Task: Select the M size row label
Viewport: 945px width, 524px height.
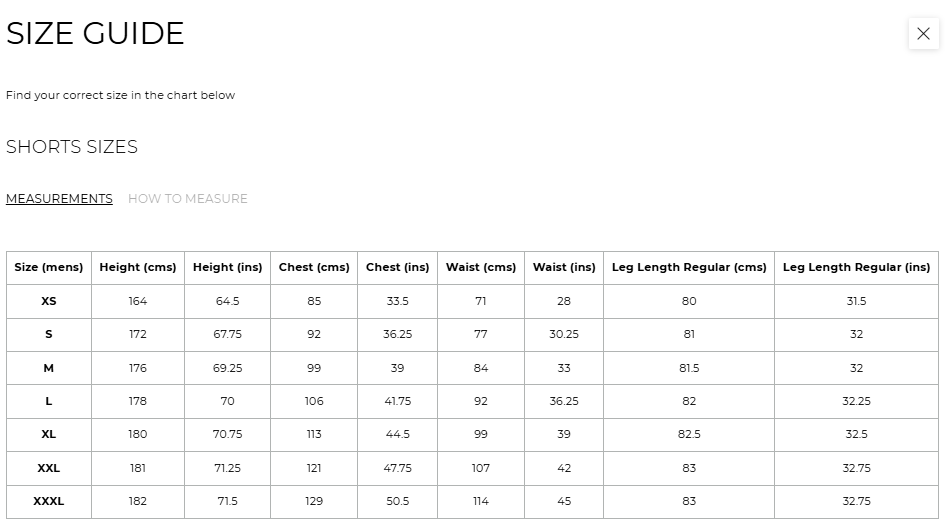Action: [49, 368]
